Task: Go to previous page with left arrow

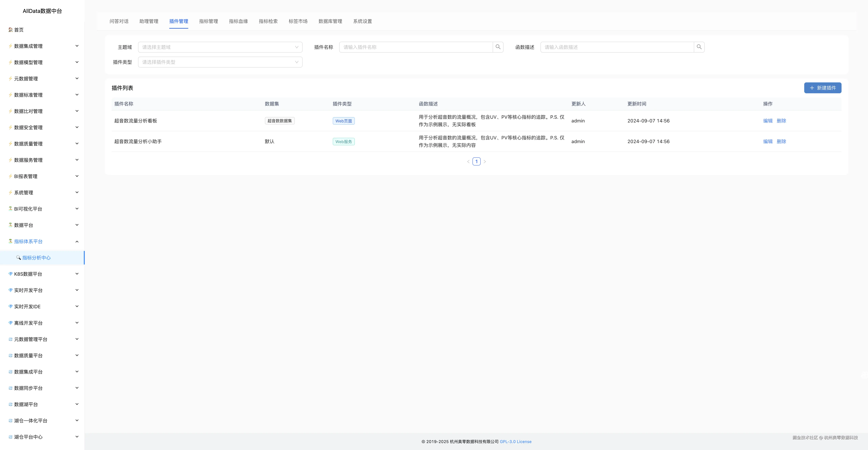Action: pyautogui.click(x=468, y=162)
